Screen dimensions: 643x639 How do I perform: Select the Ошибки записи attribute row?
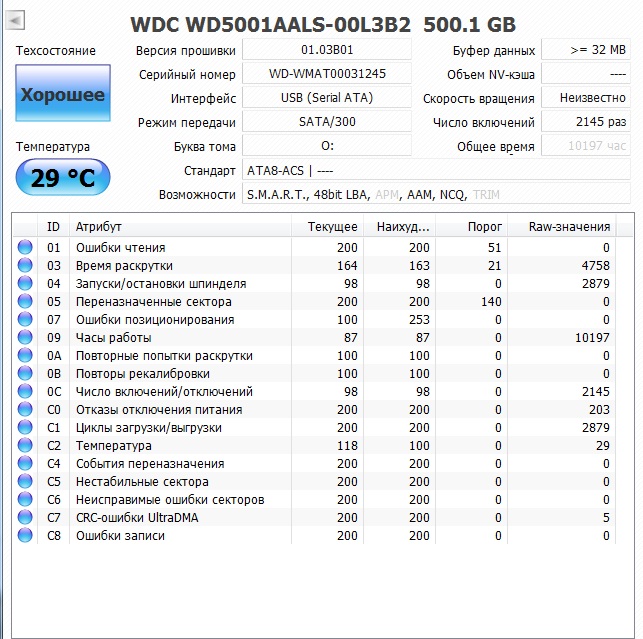(x=314, y=536)
